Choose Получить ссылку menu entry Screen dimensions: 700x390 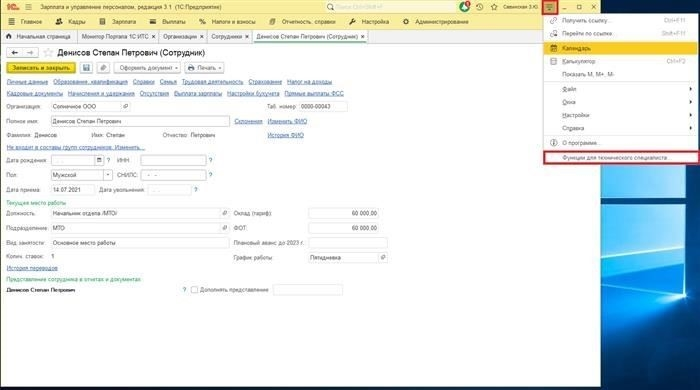(621, 21)
